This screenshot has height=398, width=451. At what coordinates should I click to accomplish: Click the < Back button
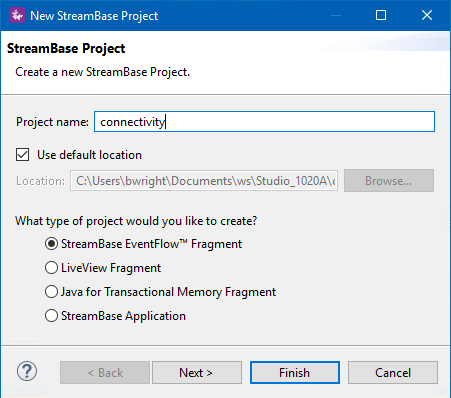[105, 373]
